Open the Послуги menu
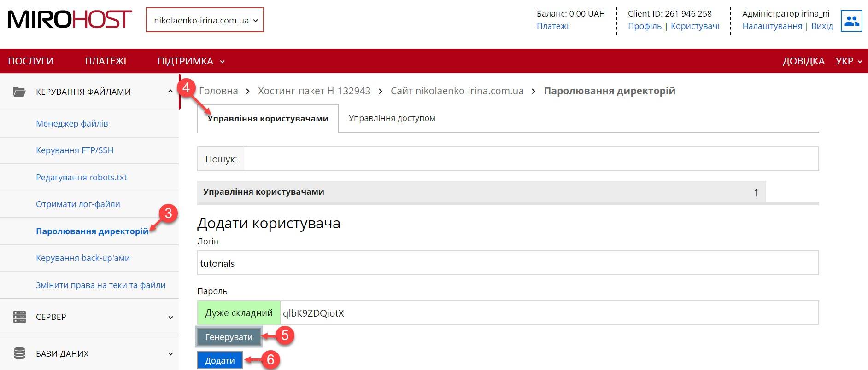This screenshot has width=868, height=370. click(x=31, y=61)
